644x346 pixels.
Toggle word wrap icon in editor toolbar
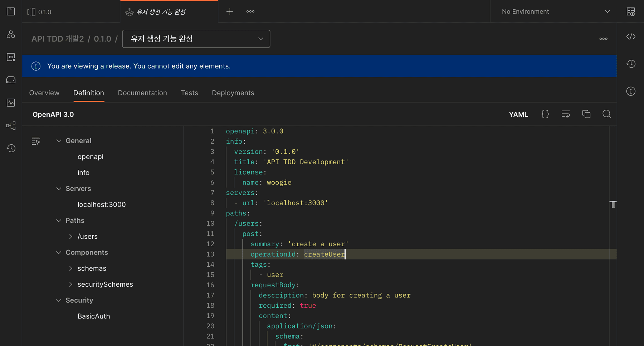[x=566, y=114]
